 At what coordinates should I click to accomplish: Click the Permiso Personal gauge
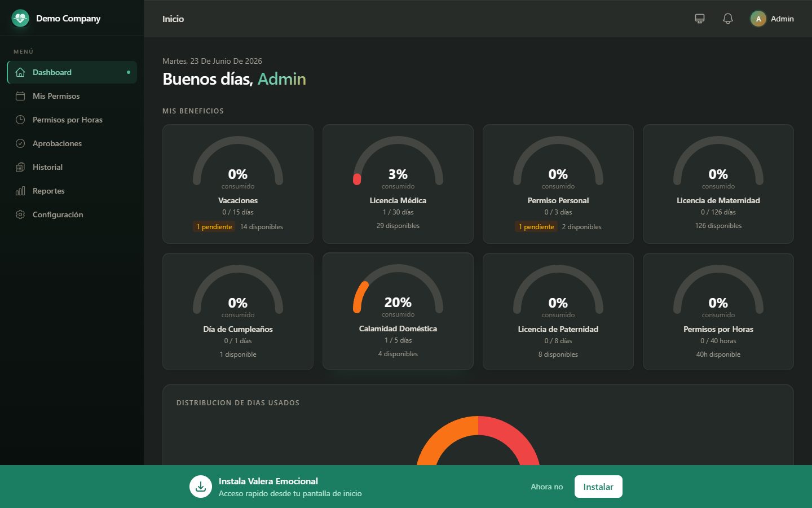point(558,161)
